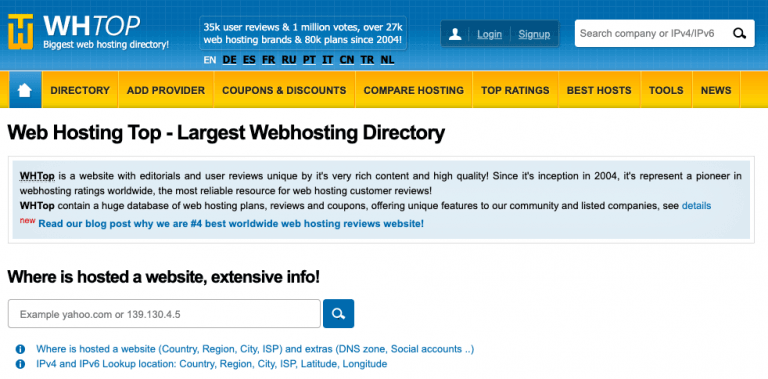Open the home icon in navigation bar

pos(25,90)
